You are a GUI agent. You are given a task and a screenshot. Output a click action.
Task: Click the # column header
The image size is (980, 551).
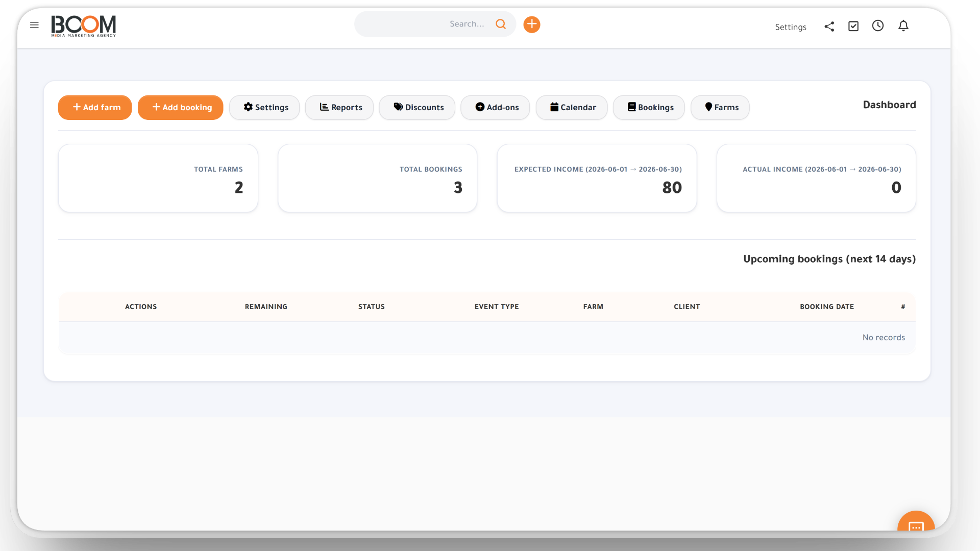(x=903, y=307)
